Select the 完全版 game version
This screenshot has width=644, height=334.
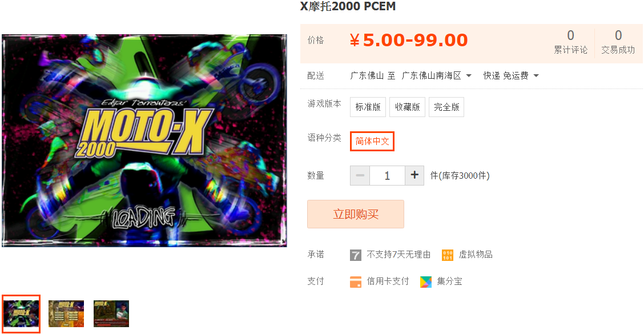446,107
